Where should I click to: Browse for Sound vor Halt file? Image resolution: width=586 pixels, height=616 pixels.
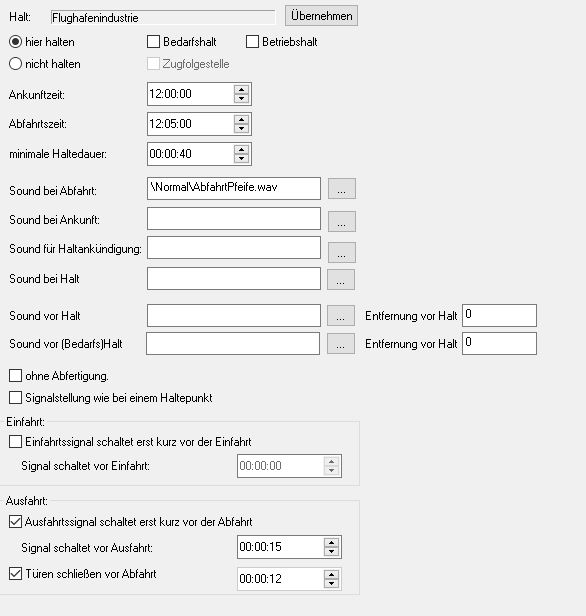[341, 315]
